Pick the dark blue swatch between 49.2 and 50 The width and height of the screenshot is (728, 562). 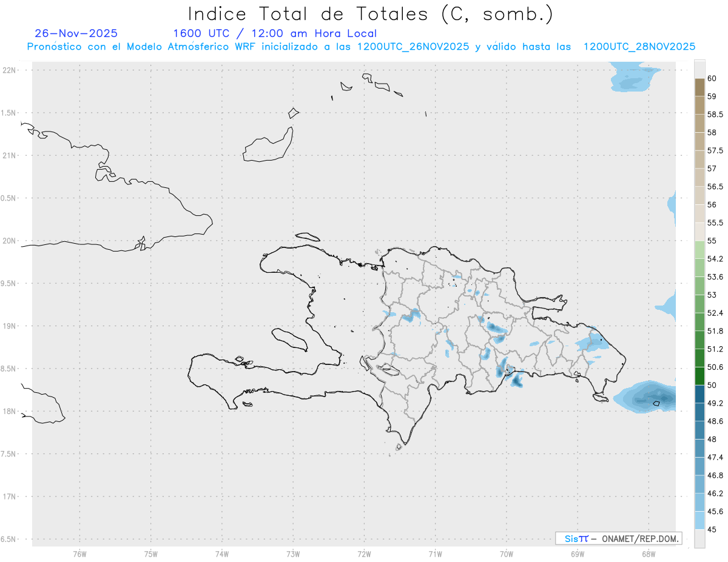point(699,395)
